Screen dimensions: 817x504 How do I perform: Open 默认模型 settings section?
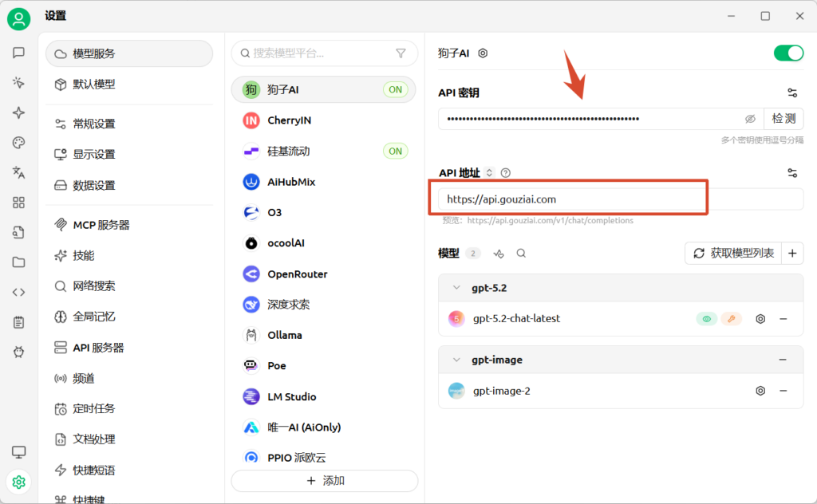click(129, 85)
